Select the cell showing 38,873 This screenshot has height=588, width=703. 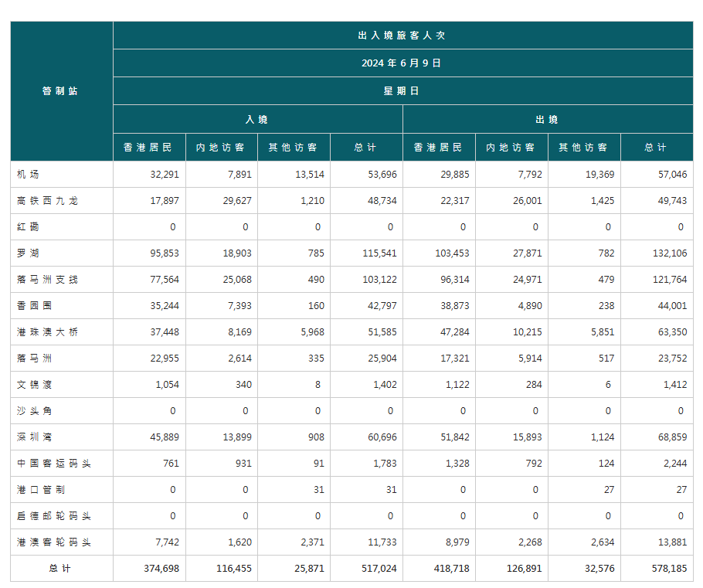coord(439,306)
